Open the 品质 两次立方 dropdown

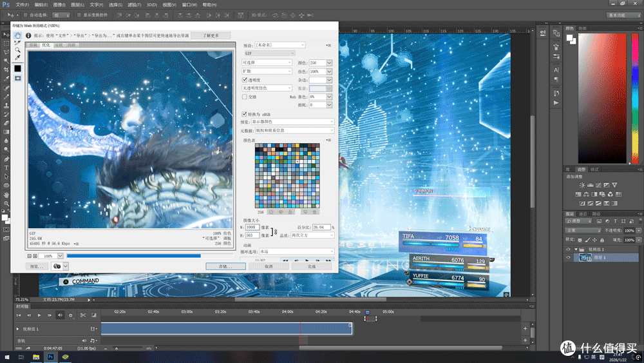click(312, 235)
